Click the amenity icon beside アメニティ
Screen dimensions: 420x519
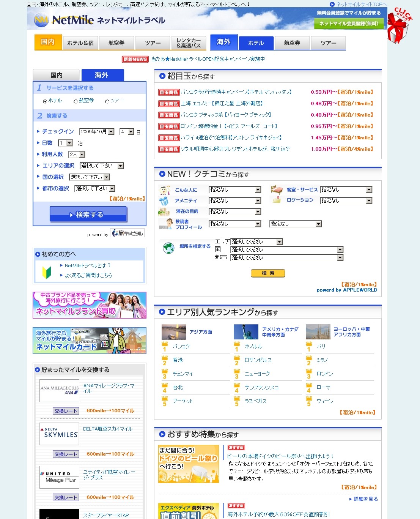click(164, 201)
